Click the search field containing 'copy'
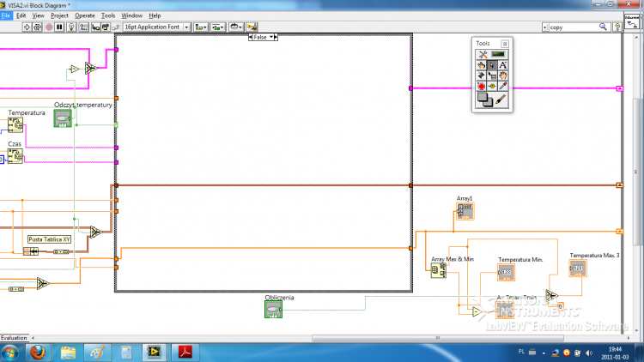The width and height of the screenshot is (644, 362). [x=571, y=27]
